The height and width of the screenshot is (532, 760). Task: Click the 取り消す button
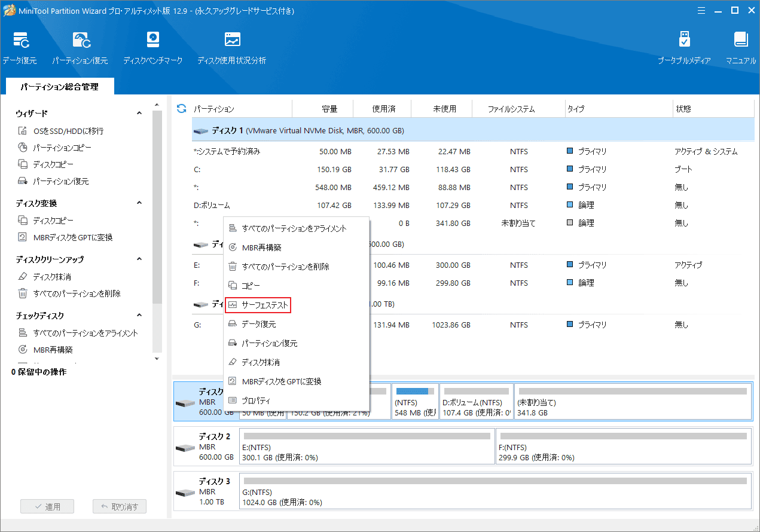120,506
